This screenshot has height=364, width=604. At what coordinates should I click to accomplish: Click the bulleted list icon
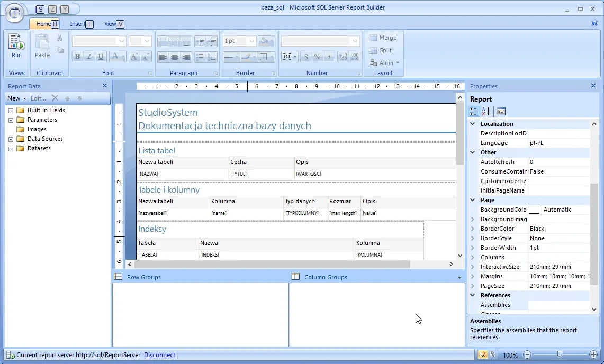200,57
